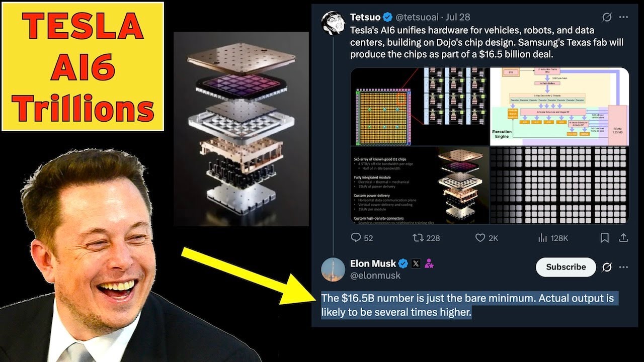644x362 pixels.
Task: Open the more options menu on Tetsuo's tweet
Action: [x=623, y=17]
